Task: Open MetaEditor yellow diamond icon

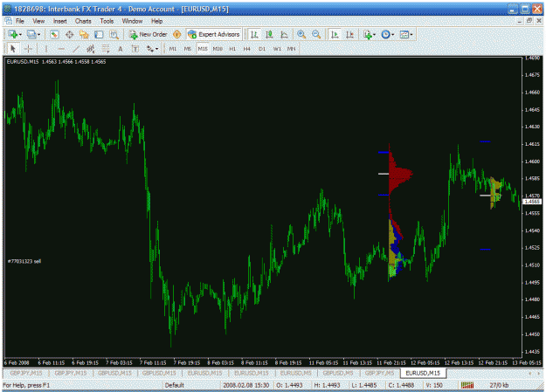Action: tap(176, 34)
